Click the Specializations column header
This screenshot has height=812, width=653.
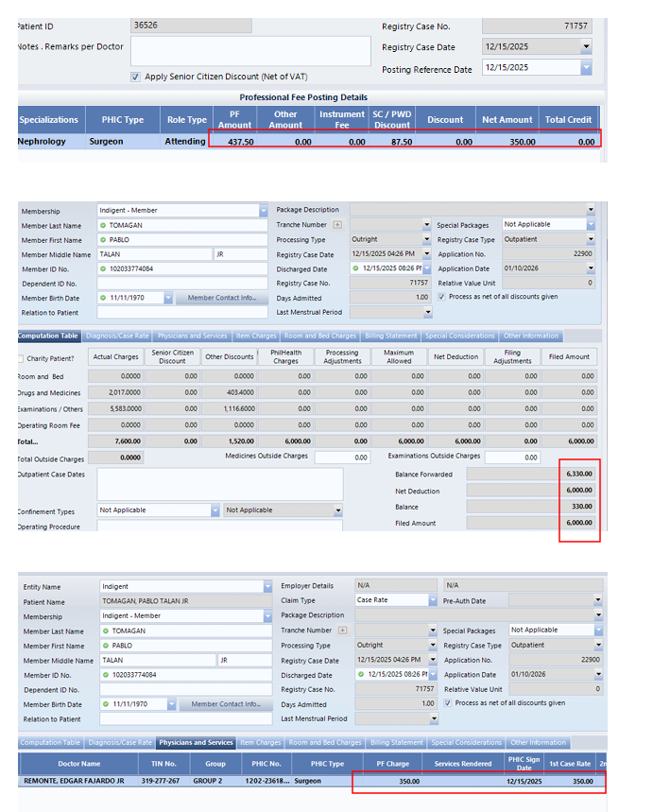pos(51,120)
